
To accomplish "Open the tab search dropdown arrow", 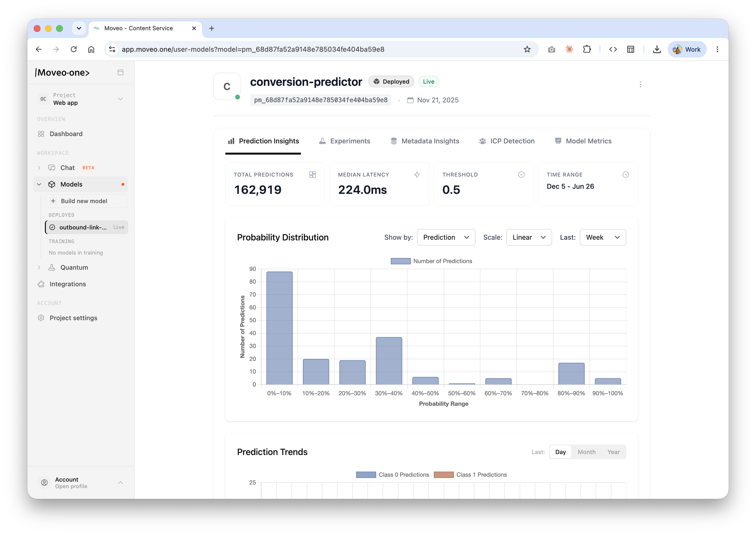I will (x=79, y=28).
